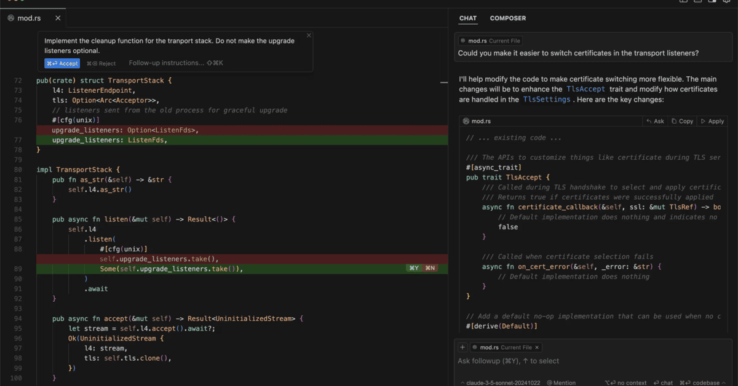Click 'pub trait TlsAccept {' in chat code
Viewport: 738px width, 386px height.
click(x=508, y=177)
